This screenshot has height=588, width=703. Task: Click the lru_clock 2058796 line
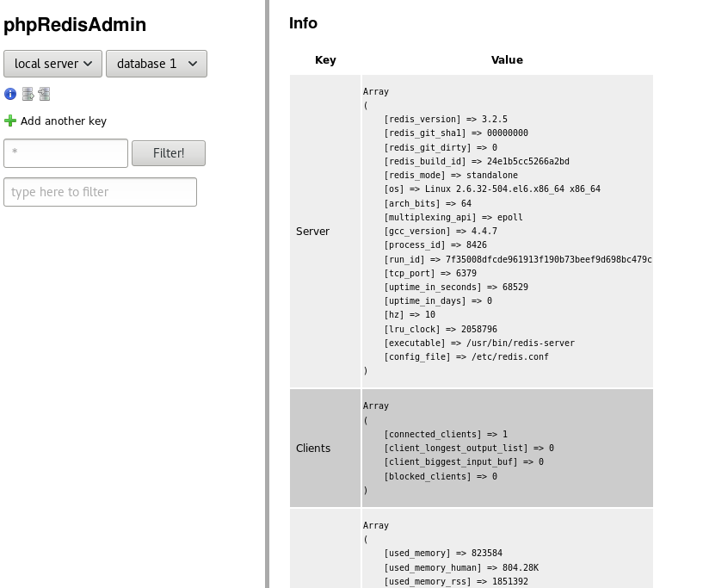point(441,330)
